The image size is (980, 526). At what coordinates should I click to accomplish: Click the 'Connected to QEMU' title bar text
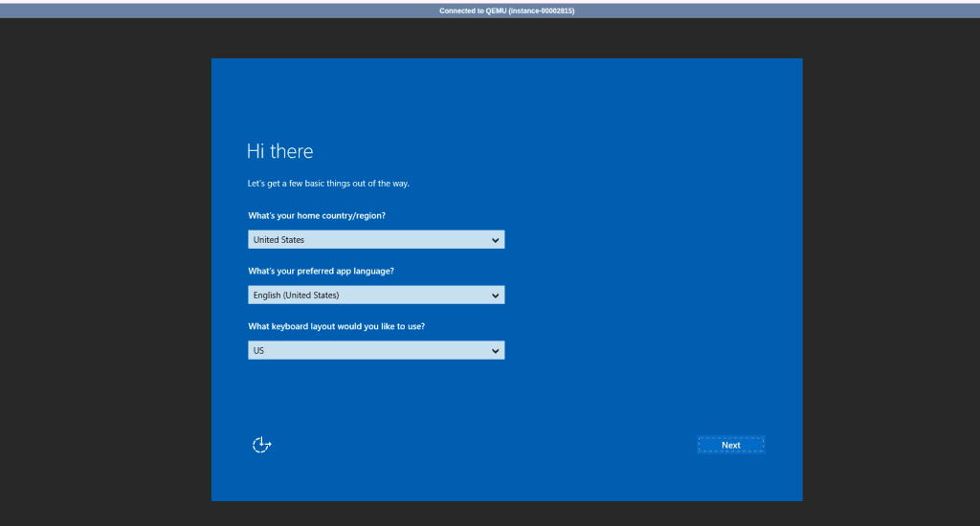(x=507, y=11)
